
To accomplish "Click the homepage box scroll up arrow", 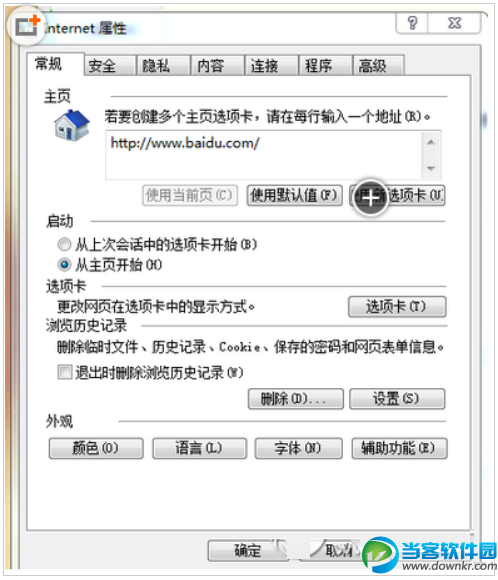I will (x=431, y=142).
